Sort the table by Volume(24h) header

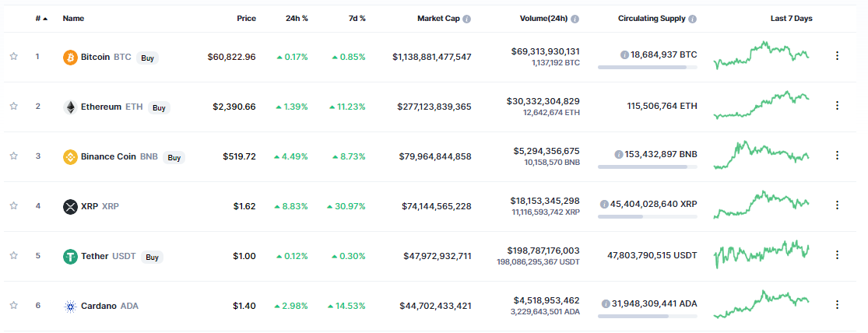543,19
